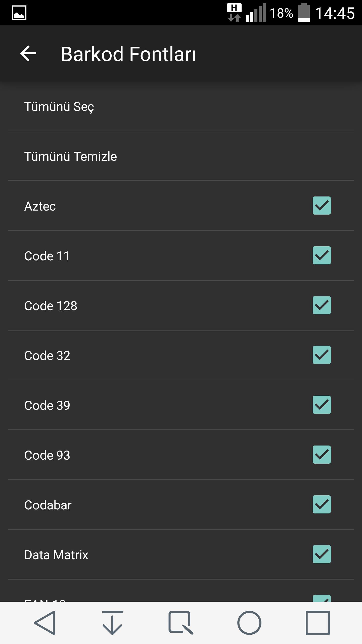Tap the Data Matrix list row label
The height and width of the screenshot is (644, 362).
click(x=56, y=555)
